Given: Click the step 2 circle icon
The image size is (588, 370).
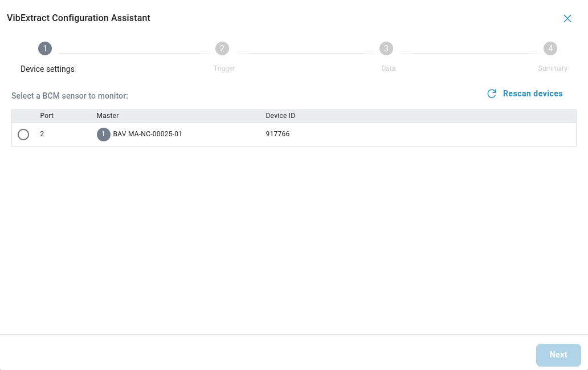Looking at the screenshot, I should tap(222, 48).
